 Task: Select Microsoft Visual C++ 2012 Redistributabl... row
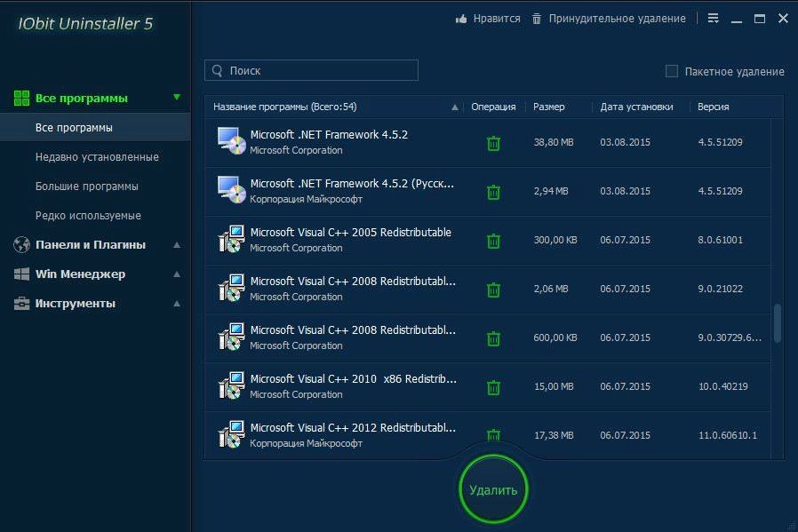point(488,434)
